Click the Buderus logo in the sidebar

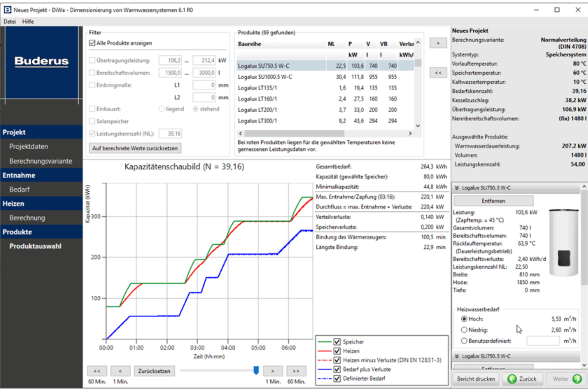(42, 61)
